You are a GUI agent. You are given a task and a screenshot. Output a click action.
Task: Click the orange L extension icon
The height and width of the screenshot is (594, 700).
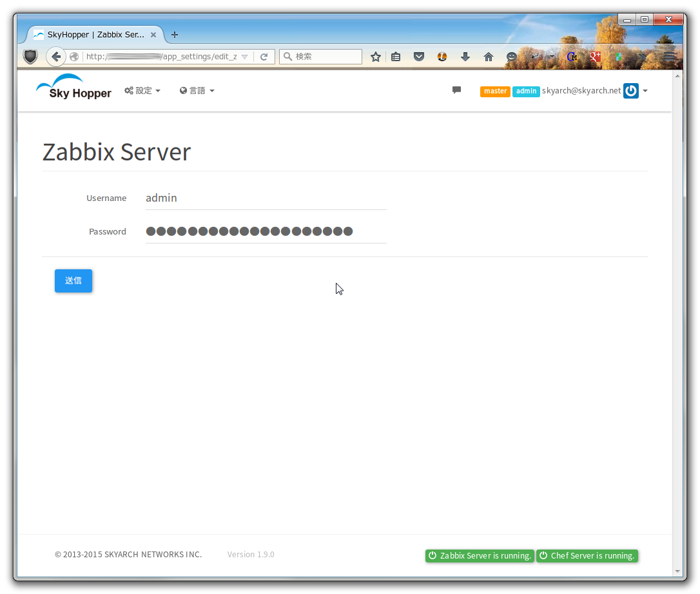[x=442, y=57]
